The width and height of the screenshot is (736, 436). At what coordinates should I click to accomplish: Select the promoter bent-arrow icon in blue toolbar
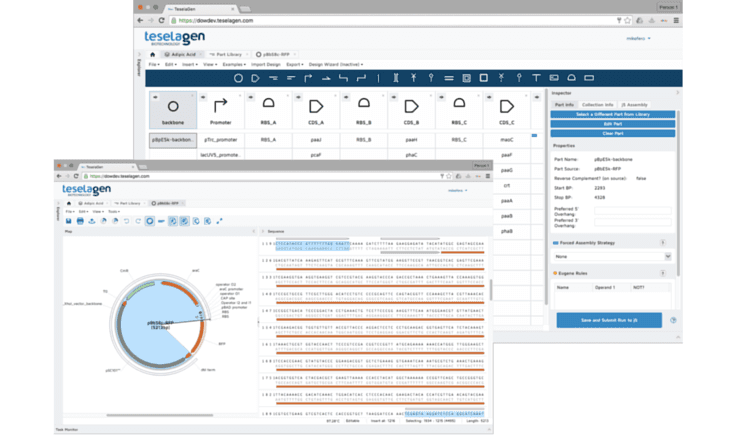point(308,78)
